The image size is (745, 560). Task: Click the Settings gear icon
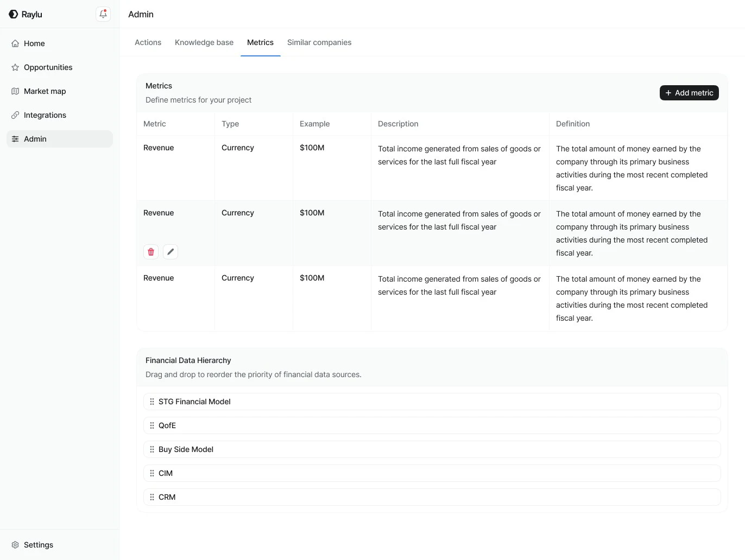[15, 545]
